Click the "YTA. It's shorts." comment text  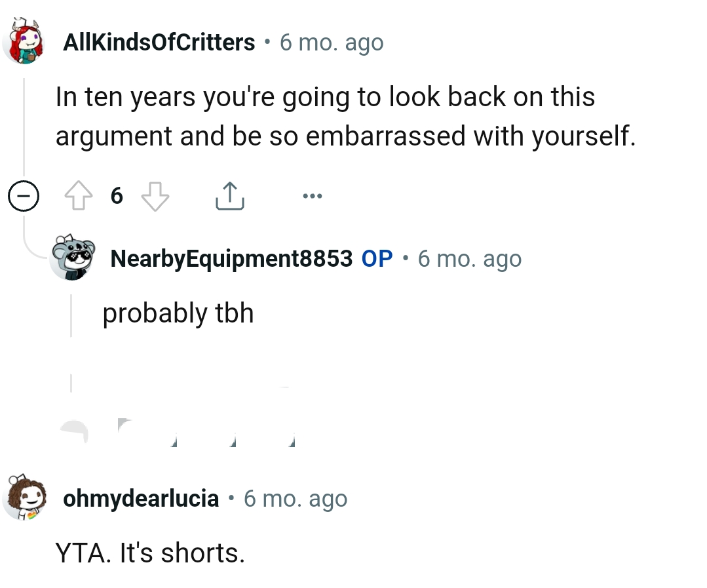[150, 553]
